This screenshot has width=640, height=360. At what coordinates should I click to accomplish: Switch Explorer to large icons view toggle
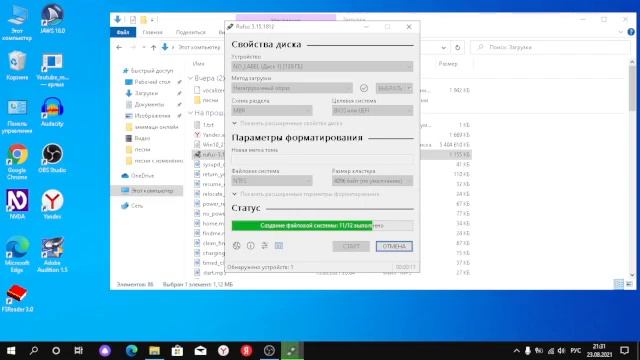coord(629,284)
